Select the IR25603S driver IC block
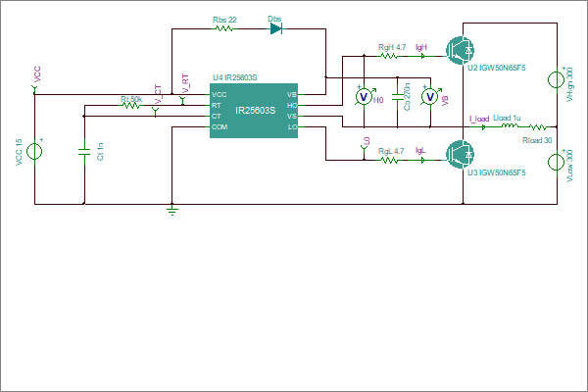 click(254, 111)
